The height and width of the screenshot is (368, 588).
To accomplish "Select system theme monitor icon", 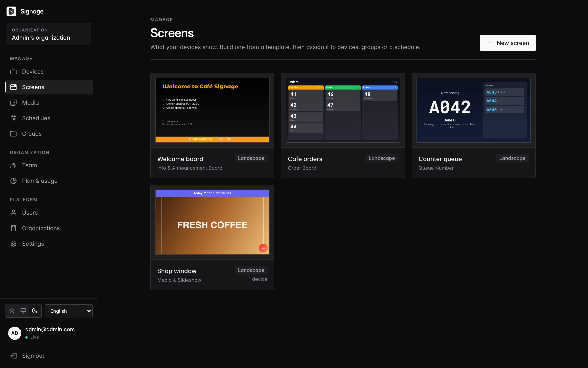I will click(23, 311).
